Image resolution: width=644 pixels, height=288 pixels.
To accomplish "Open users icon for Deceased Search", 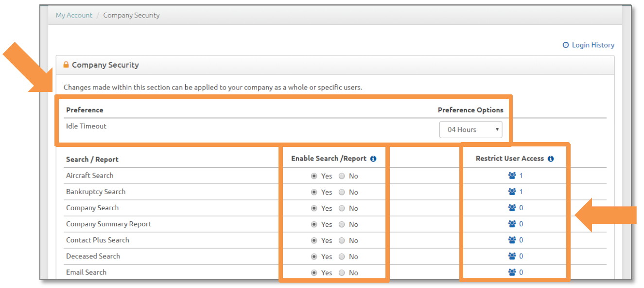I will 512,256.
